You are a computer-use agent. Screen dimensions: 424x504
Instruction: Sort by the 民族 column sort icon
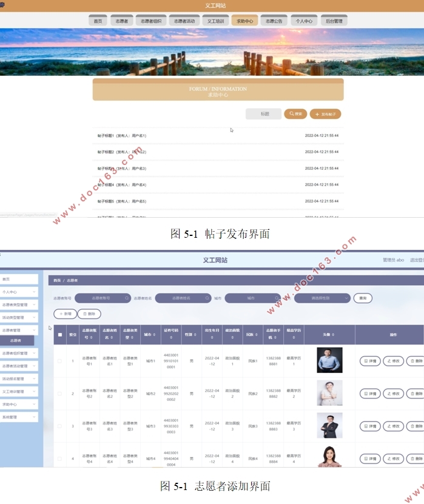tap(256, 335)
